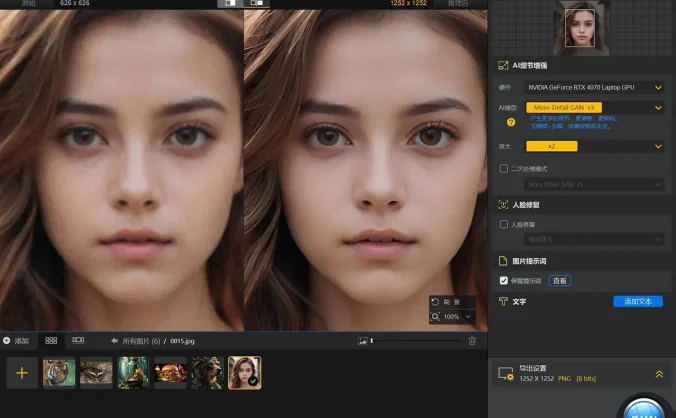Image resolution: width=676 pixels, height=418 pixels.
Task: Click the export settings monitor icon
Action: tap(506, 373)
